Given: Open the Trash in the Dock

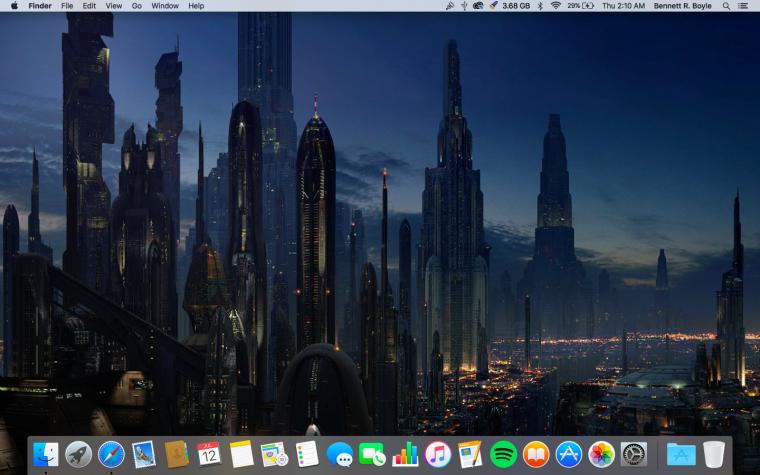Looking at the screenshot, I should click(714, 455).
